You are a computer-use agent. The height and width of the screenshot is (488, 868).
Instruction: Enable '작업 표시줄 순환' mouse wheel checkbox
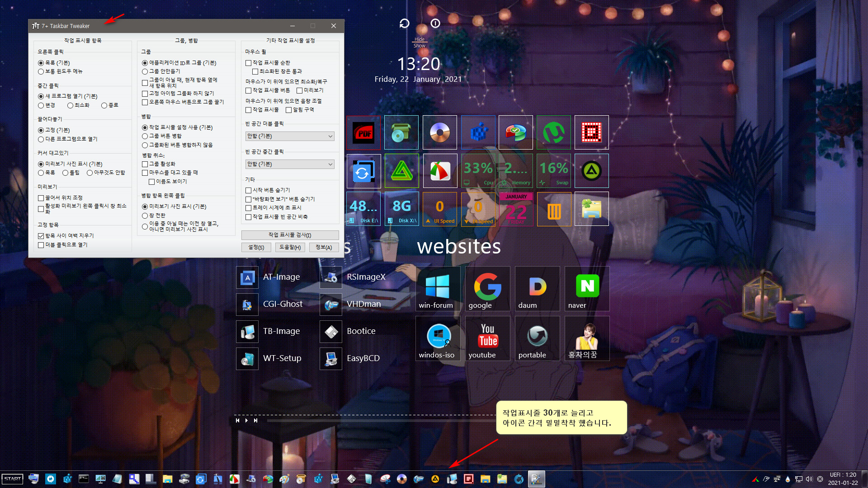pos(268,63)
